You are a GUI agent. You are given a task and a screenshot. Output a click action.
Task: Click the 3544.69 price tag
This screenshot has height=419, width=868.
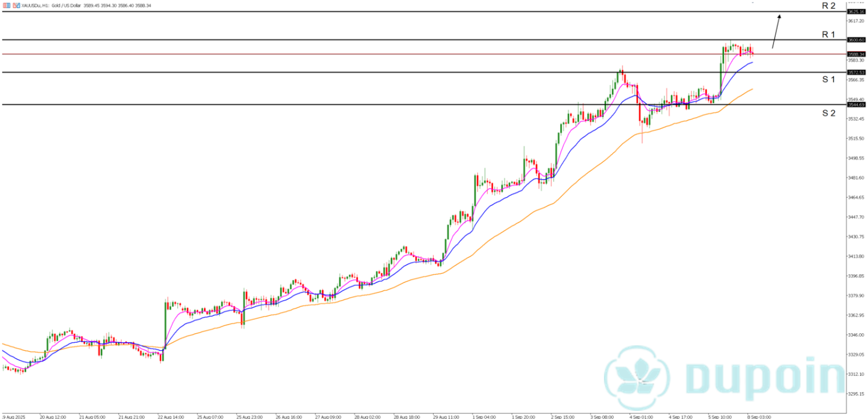click(856, 105)
